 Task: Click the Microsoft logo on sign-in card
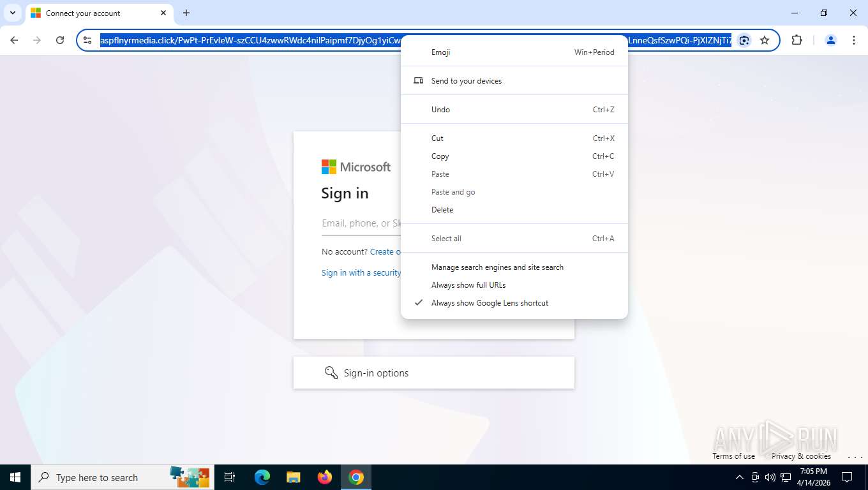tap(356, 167)
